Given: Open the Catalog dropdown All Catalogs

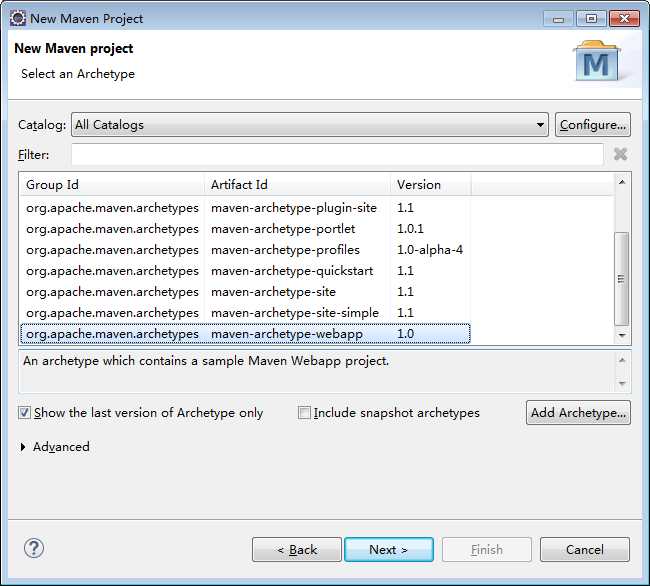Looking at the screenshot, I should point(310,125).
